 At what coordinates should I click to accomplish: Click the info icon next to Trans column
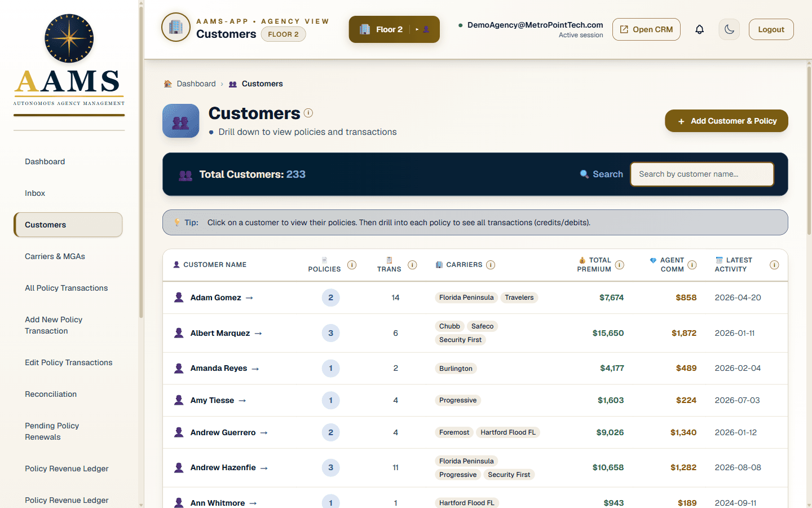(x=412, y=265)
